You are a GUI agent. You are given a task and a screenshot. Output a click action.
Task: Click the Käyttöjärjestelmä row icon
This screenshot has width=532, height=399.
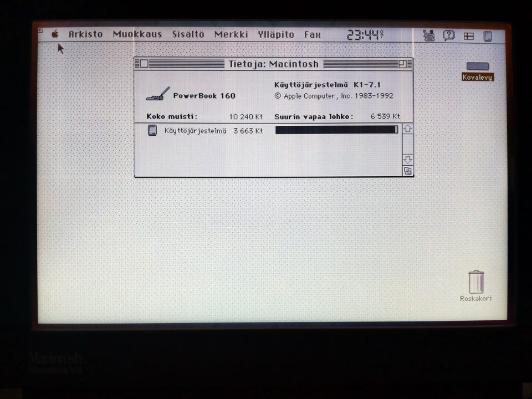pyautogui.click(x=152, y=130)
